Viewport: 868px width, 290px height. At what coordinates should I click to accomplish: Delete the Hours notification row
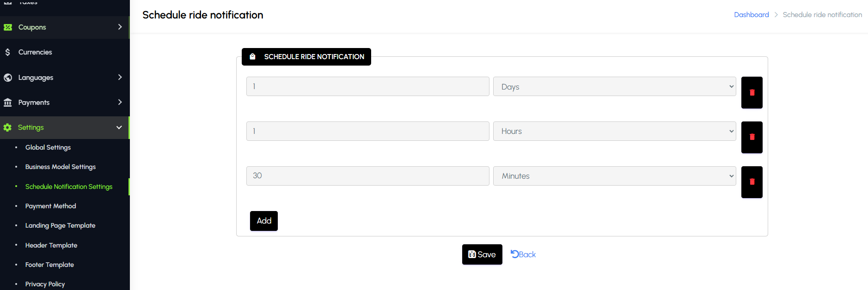[752, 137]
